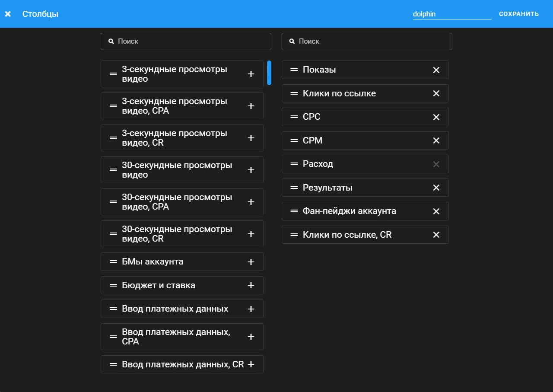
Task: Remove the Фан-пейджи аккаунта column
Action: (x=436, y=211)
